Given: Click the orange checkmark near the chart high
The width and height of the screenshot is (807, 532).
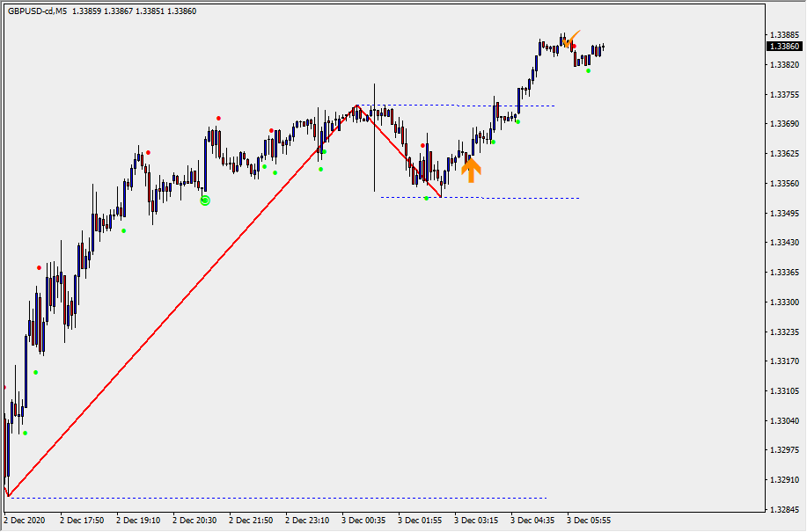Looking at the screenshot, I should pyautogui.click(x=571, y=39).
